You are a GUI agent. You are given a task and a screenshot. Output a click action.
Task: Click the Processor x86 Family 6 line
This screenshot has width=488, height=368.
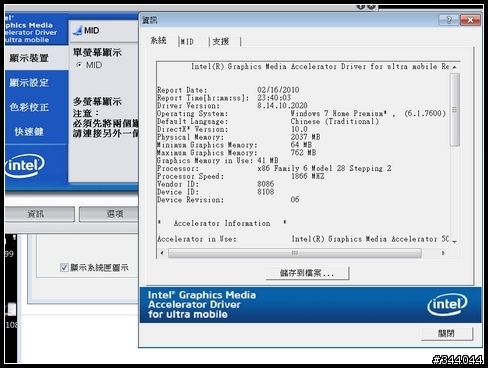click(274, 168)
